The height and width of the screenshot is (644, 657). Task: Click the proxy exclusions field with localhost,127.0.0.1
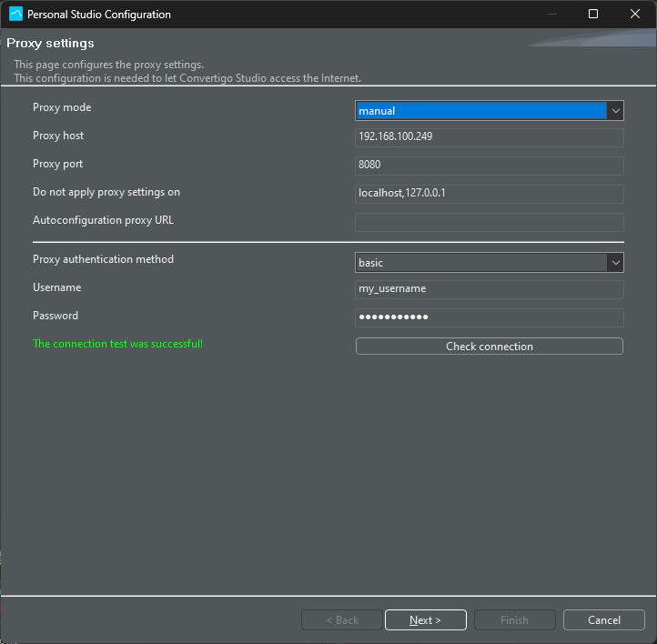pos(489,194)
